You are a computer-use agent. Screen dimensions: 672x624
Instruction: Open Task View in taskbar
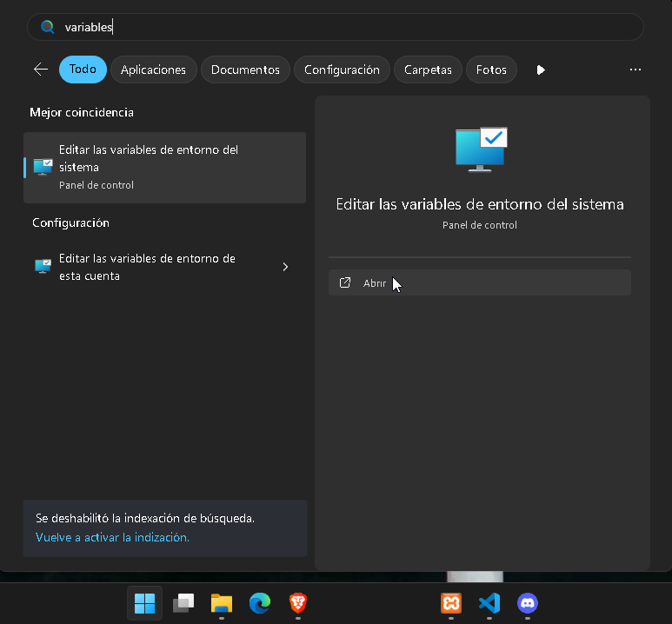point(183,603)
